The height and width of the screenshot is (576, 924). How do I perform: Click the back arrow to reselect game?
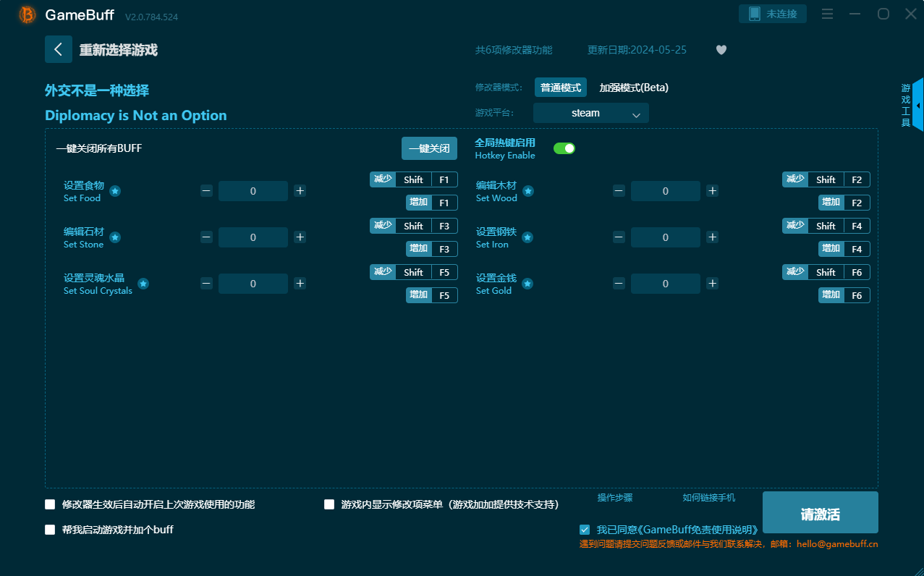[x=58, y=49]
